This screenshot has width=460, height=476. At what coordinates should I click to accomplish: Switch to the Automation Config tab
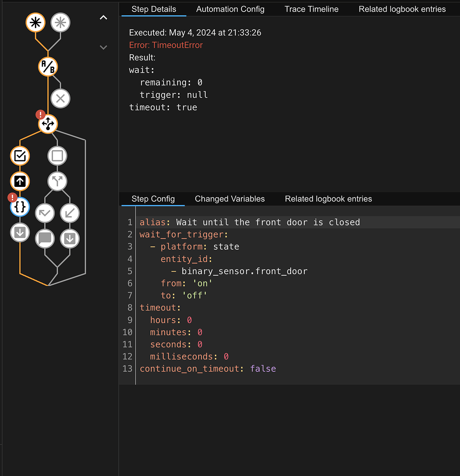[x=230, y=9]
